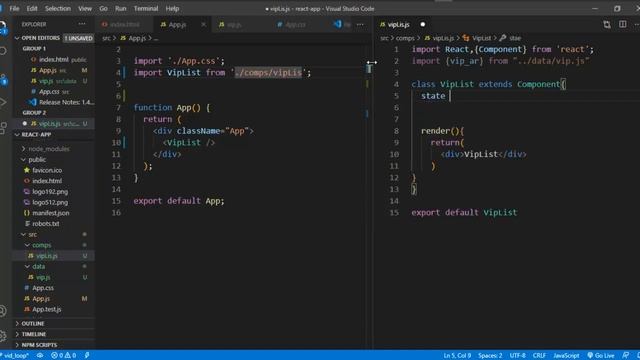
Task: Open the errors and warnings count in the status bar
Action: coord(64,356)
